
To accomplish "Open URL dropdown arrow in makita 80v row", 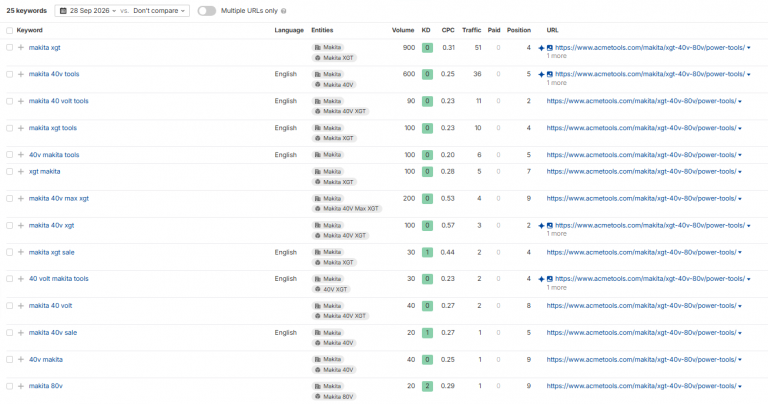I will 740,386.
